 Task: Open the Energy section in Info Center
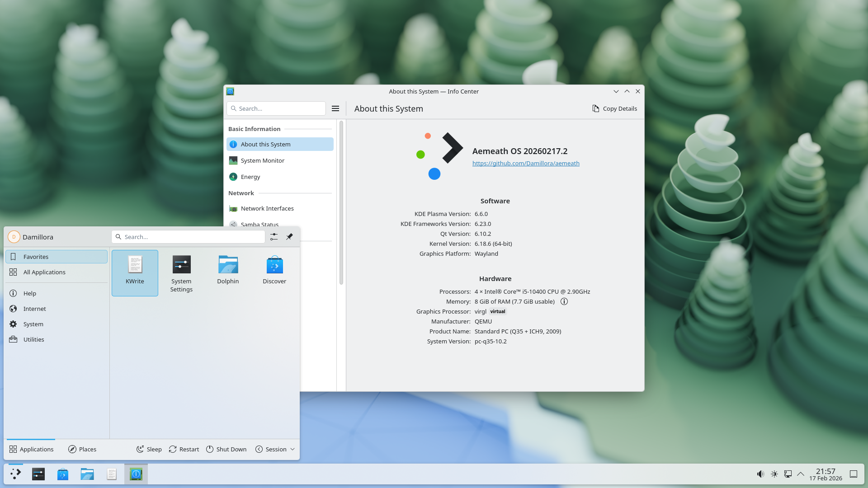point(250,177)
